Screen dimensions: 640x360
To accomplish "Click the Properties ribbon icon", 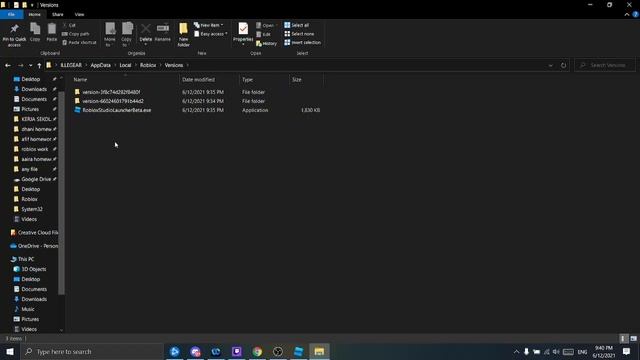I will [x=243, y=33].
